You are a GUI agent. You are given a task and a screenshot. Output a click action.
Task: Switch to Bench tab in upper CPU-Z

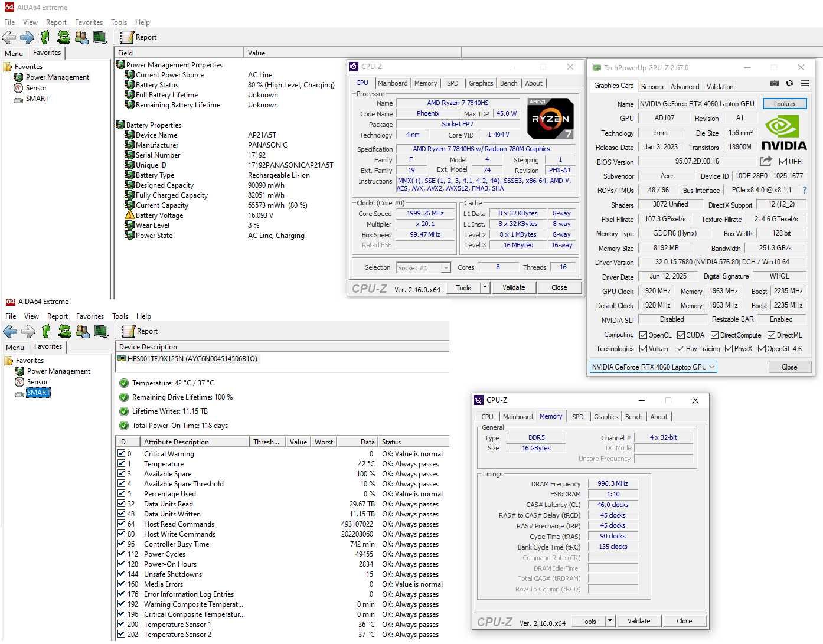508,83
